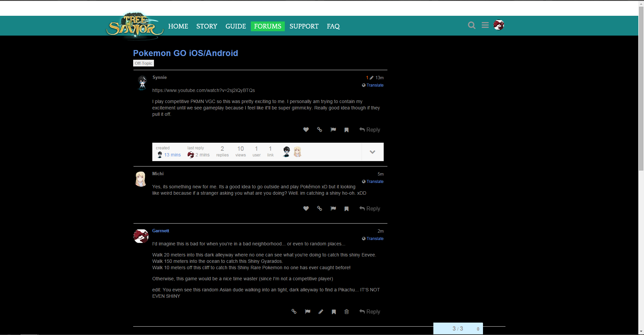Expand the 3 / 3 post progress indicator
Screen dimensions: 644x335
pos(458,329)
